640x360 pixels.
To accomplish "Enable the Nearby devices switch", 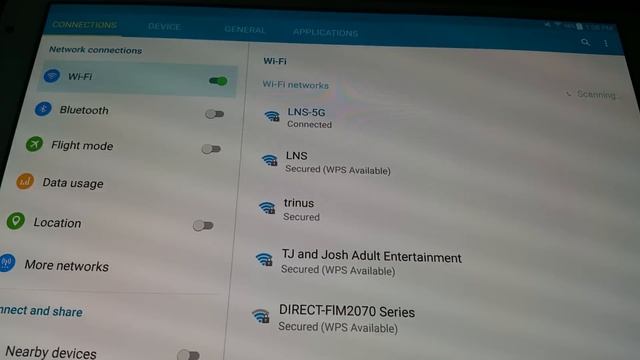I will 188,355.
